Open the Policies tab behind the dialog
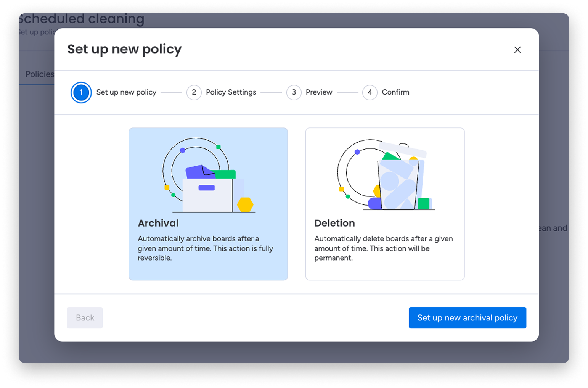The width and height of the screenshot is (588, 388). 39,74
